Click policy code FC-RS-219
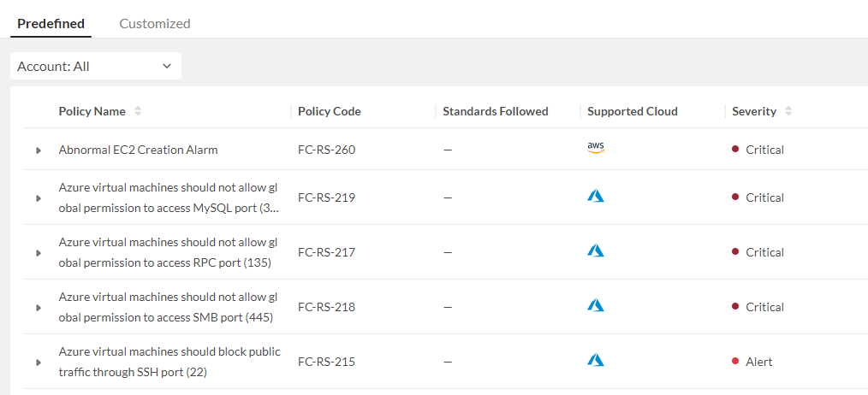Viewport: 868px width, 395px height. (x=326, y=197)
